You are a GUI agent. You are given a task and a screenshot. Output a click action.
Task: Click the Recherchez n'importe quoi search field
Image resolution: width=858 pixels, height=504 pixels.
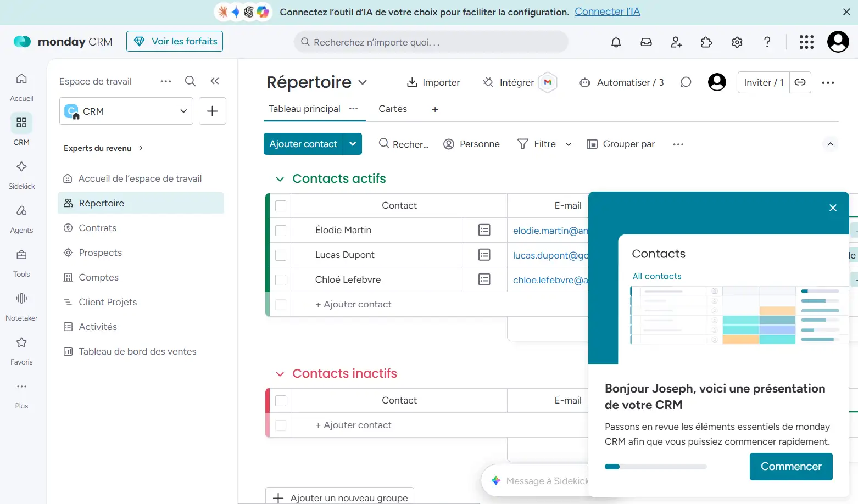431,42
